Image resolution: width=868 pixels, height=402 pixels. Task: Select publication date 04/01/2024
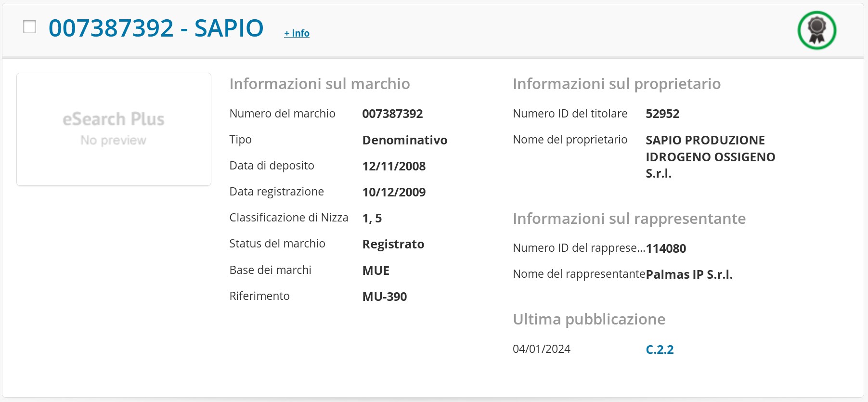click(x=542, y=349)
